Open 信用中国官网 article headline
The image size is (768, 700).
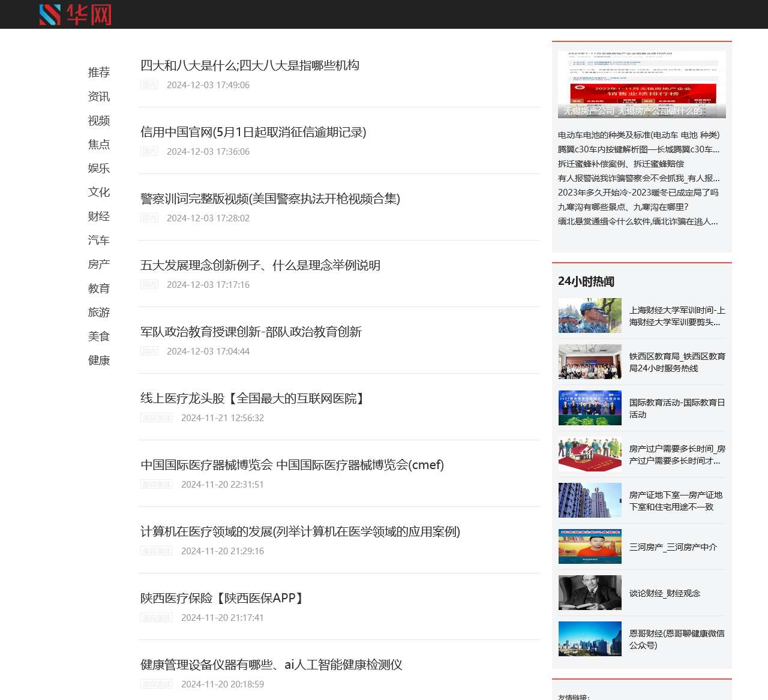pos(253,132)
